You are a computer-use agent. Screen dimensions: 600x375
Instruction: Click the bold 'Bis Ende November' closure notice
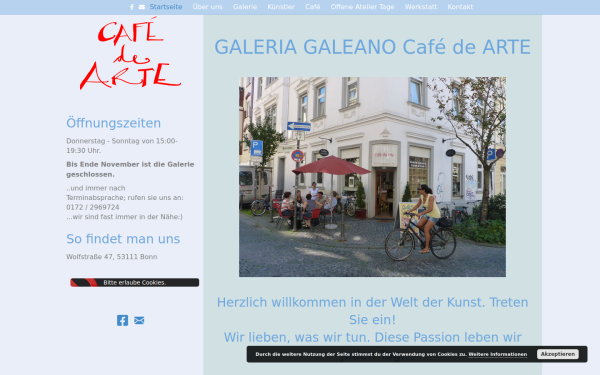pyautogui.click(x=130, y=169)
